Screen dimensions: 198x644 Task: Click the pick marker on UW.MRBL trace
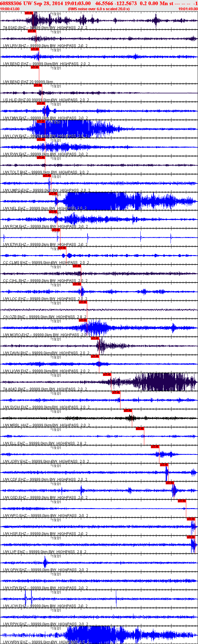pyautogui.click(x=128, y=411)
